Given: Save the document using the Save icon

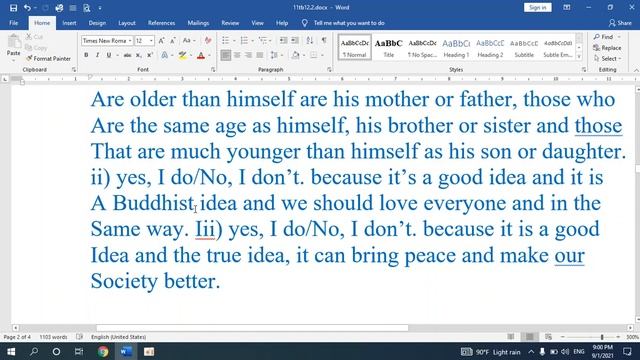Looking at the screenshot, I should click(x=13, y=7).
